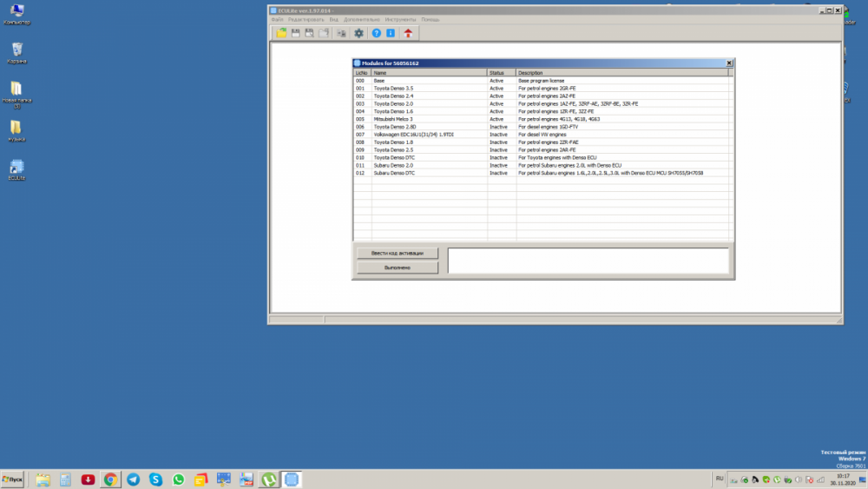The height and width of the screenshot is (489, 868).
Task: Click the red house home toolbar icon
Action: 408,33
